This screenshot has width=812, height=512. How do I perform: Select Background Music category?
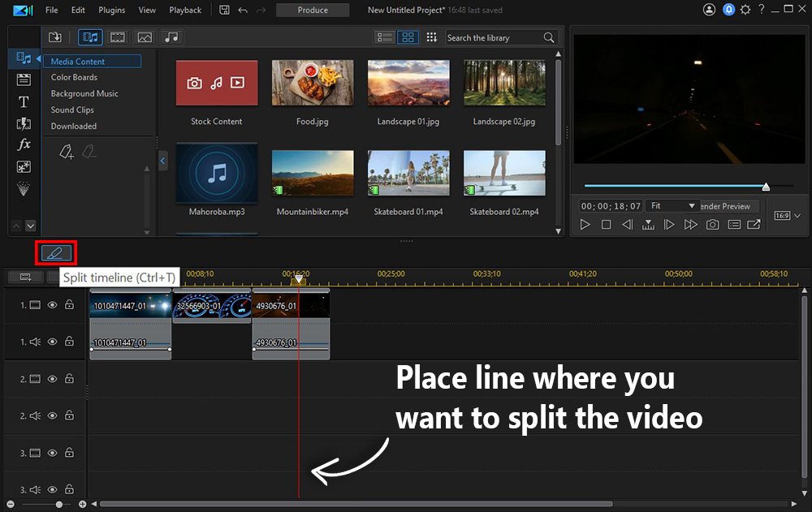[x=84, y=93]
